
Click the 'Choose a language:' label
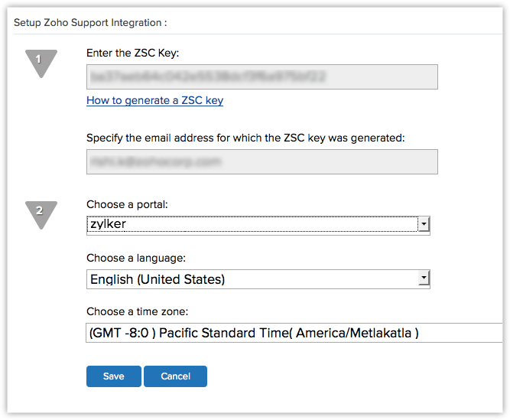point(136,259)
